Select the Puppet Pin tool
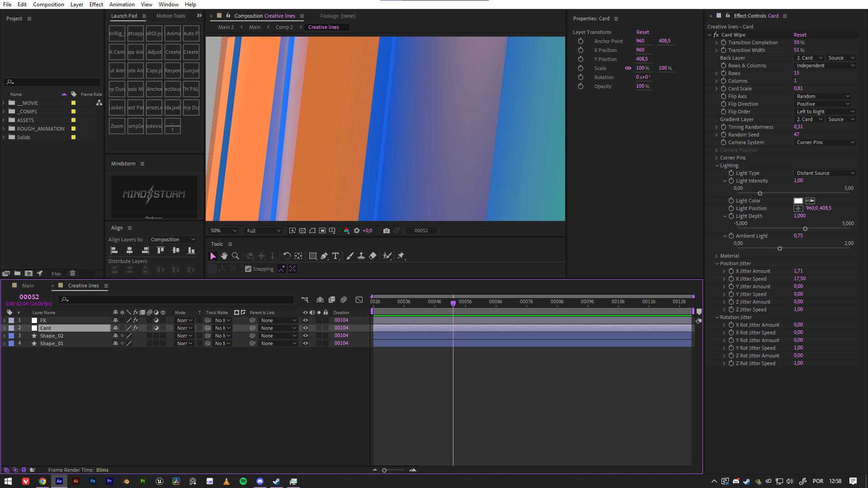The width and height of the screenshot is (868, 488). (401, 256)
